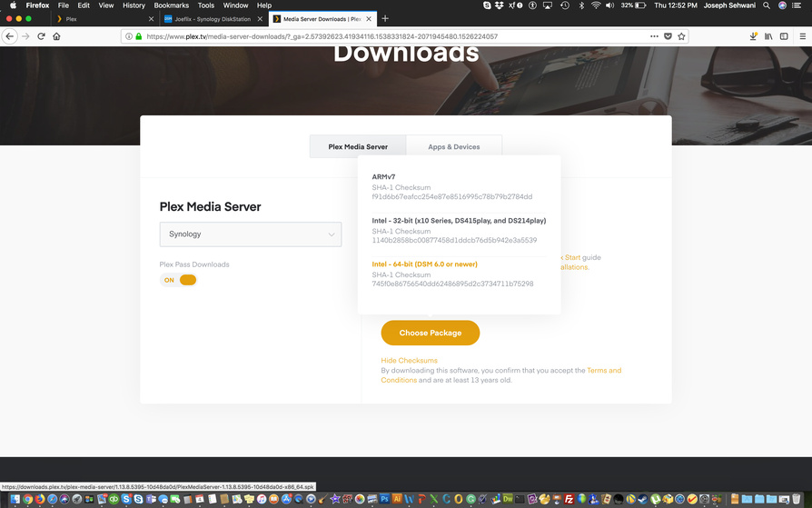Image resolution: width=812 pixels, height=508 pixels.
Task: Open Finder from the Dock
Action: 15,499
